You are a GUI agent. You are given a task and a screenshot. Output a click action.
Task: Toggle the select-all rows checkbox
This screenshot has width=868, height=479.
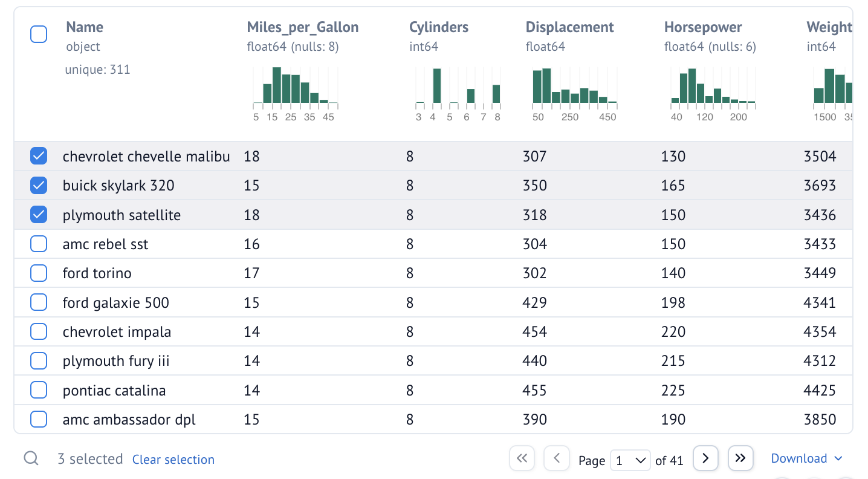(x=39, y=34)
